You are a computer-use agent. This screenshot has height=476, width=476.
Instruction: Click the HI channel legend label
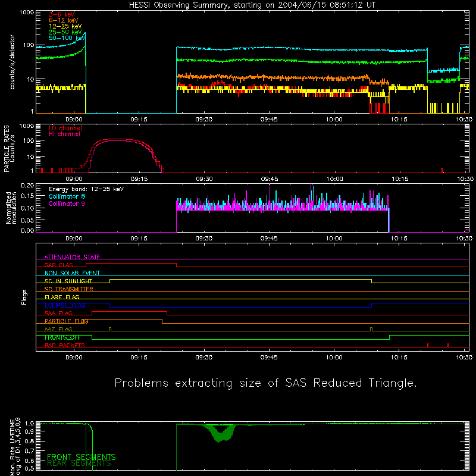pyautogui.click(x=64, y=134)
